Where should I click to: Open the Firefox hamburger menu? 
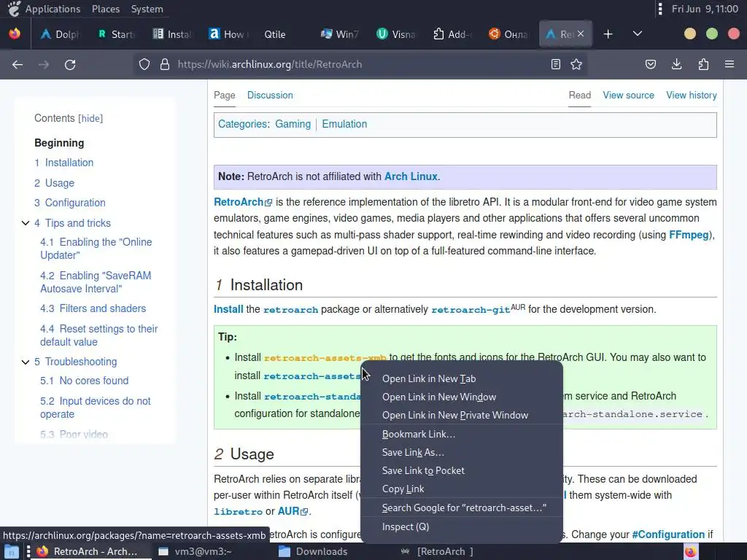point(729,64)
